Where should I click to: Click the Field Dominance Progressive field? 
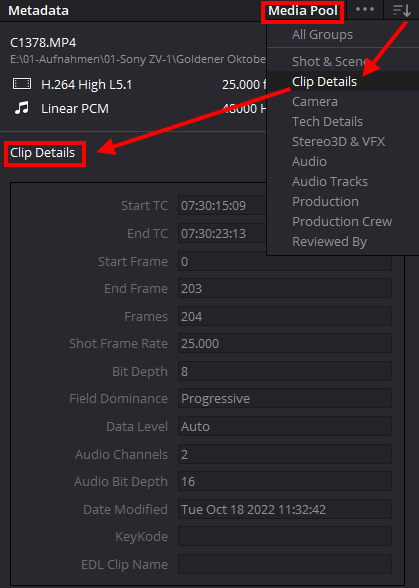click(x=285, y=399)
